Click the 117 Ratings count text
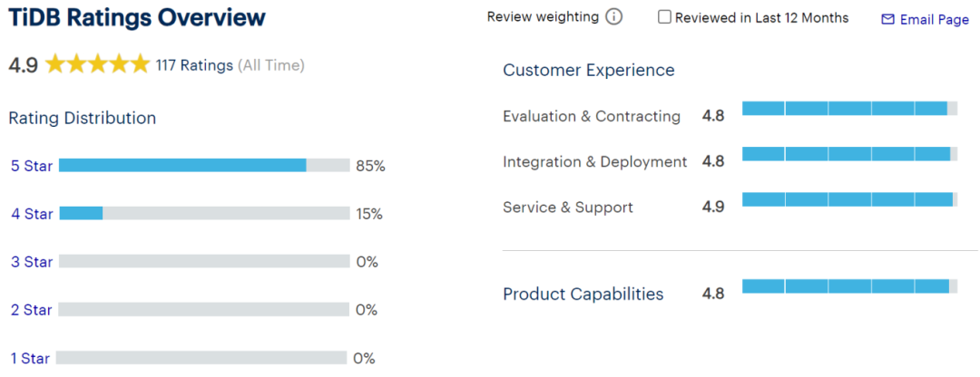The width and height of the screenshot is (980, 377). (194, 65)
